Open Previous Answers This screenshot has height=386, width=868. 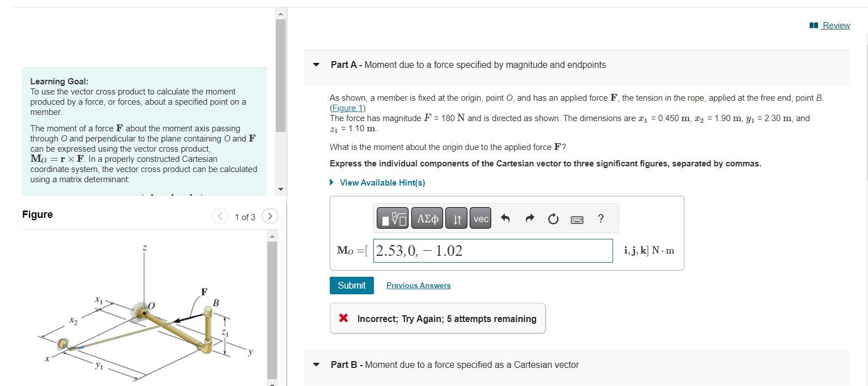point(418,285)
